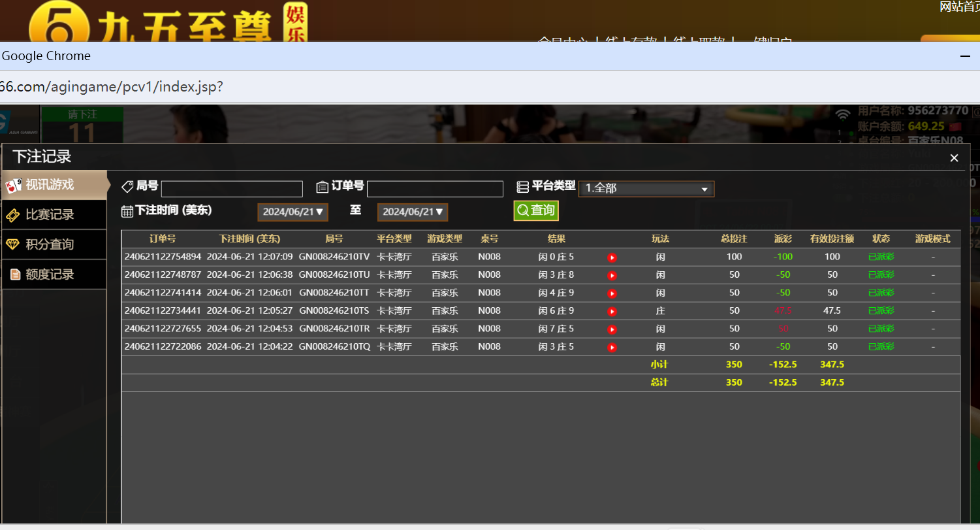
Task: Play replay video for round GN008246210TS
Action: pyautogui.click(x=612, y=312)
